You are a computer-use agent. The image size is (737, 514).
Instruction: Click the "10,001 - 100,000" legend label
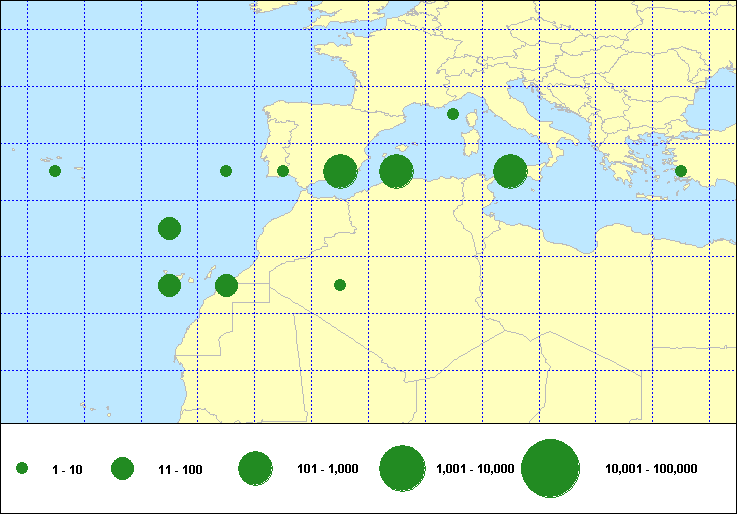click(x=651, y=469)
